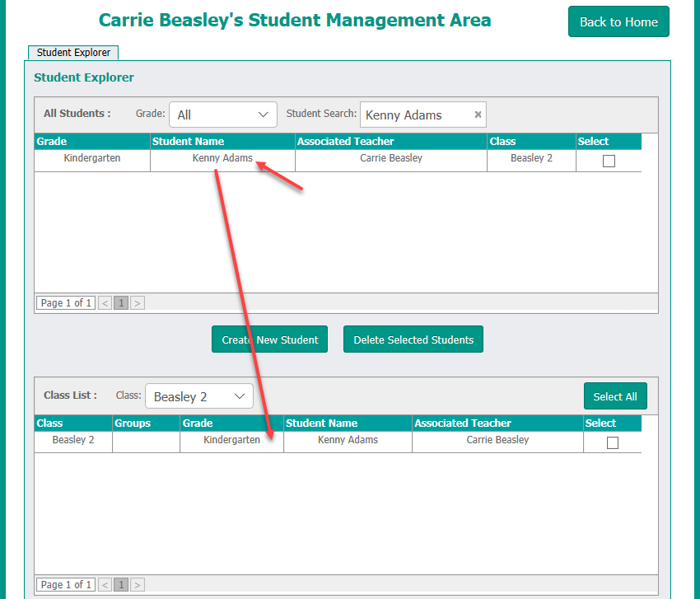The height and width of the screenshot is (599, 700).
Task: Tick the Select checkbox in the Beasley 2 class list row
Action: (x=613, y=442)
